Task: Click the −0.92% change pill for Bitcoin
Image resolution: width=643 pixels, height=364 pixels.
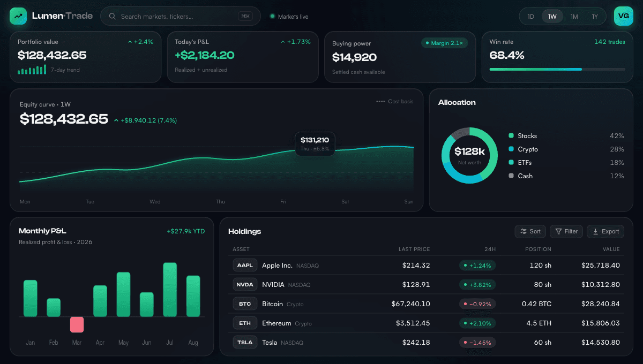Action: 477,304
